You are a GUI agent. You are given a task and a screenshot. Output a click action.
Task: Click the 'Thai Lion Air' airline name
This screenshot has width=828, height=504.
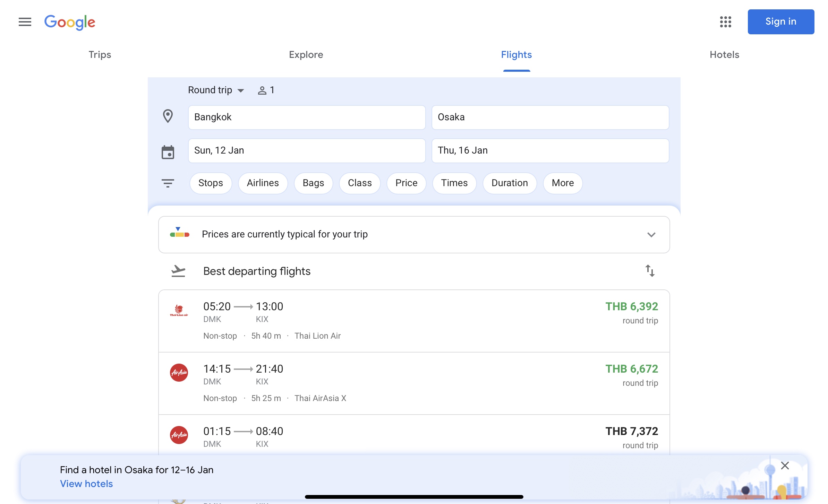tap(317, 336)
